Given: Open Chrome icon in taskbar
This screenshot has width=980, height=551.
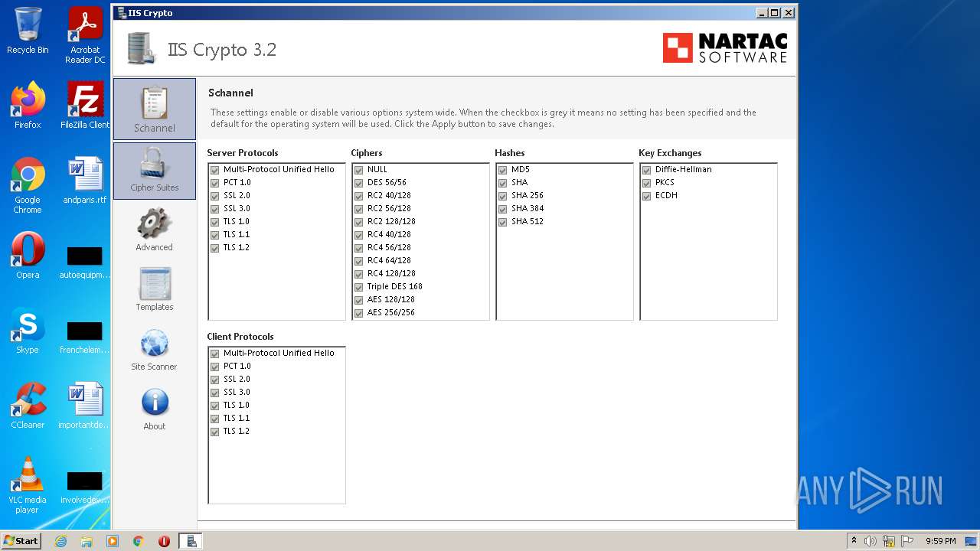Looking at the screenshot, I should 139,541.
